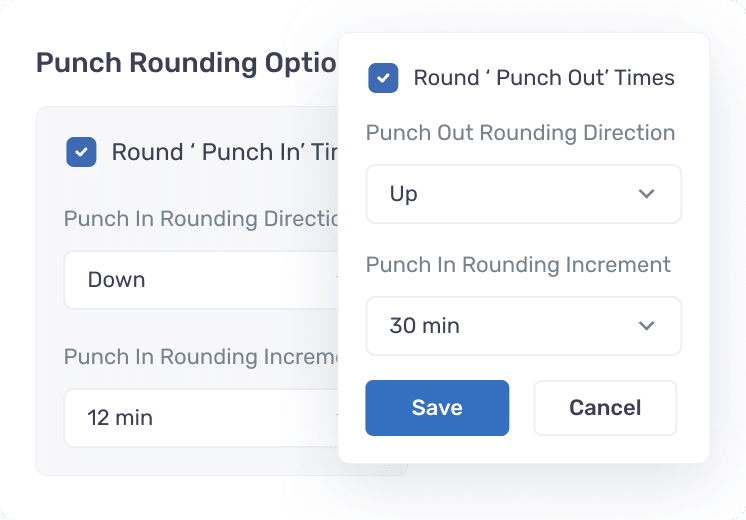
Task: Open the 30 min rounding increment dropdown
Action: 523,326
